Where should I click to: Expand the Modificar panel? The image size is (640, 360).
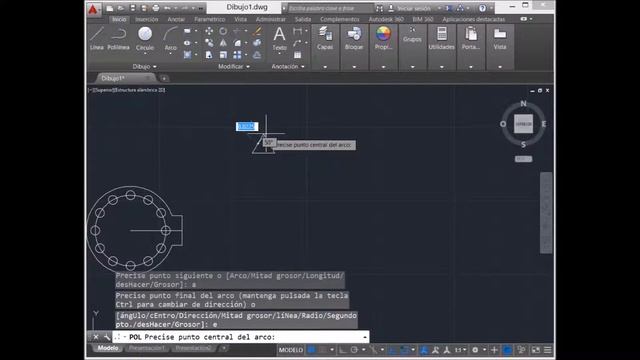tap(233, 67)
